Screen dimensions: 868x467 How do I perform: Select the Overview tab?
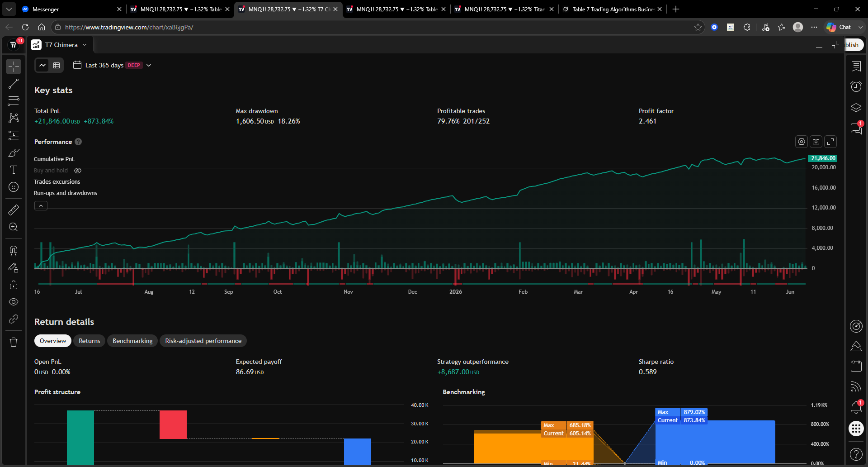53,341
